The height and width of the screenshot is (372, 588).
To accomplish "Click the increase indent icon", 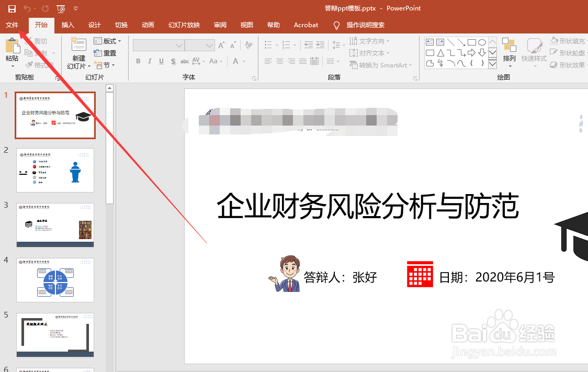I will (320, 45).
